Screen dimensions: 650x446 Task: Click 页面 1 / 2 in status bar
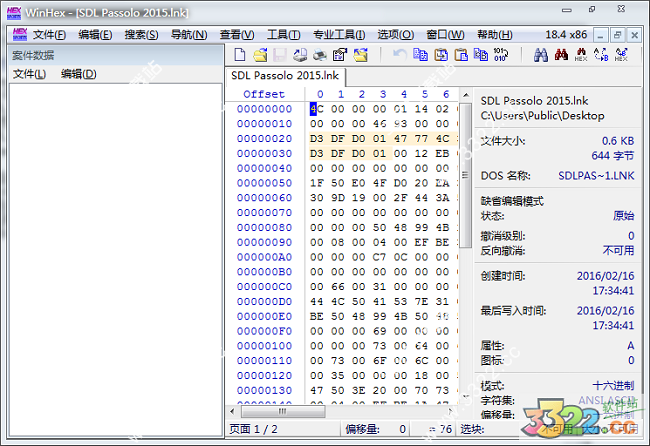253,429
